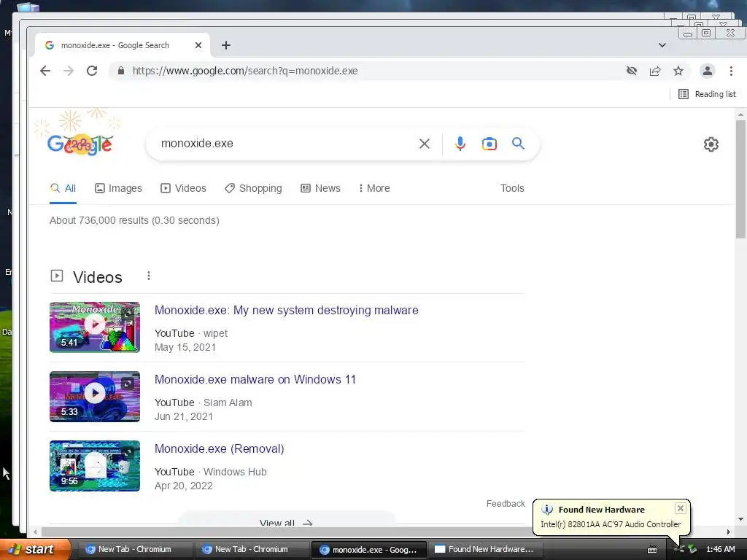The width and height of the screenshot is (747, 560).
Task: Start voice search with microphone
Action: (460, 144)
